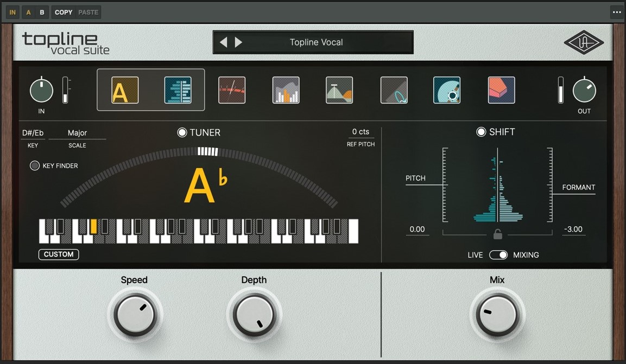
Task: Open the salmon pink block module icon
Action: pos(501,90)
